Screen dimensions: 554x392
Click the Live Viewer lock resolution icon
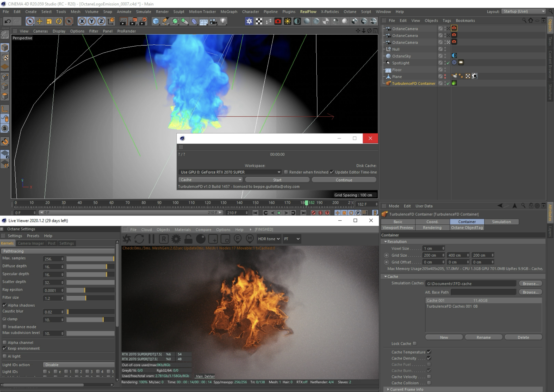[x=188, y=239]
